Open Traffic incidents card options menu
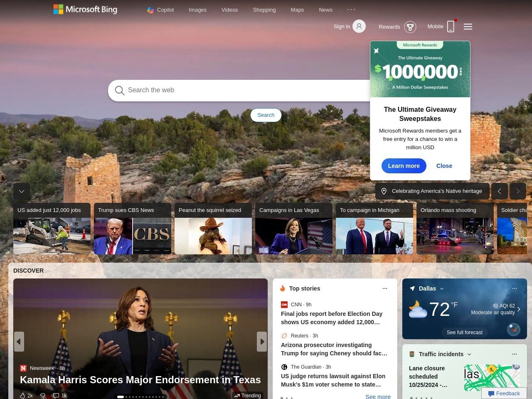Viewport: 532px width, 399px height. pyautogui.click(x=515, y=354)
